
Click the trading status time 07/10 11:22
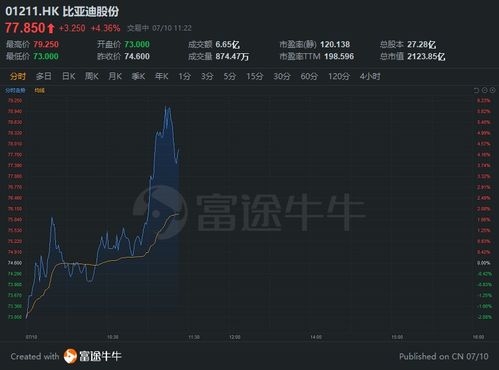172,28
